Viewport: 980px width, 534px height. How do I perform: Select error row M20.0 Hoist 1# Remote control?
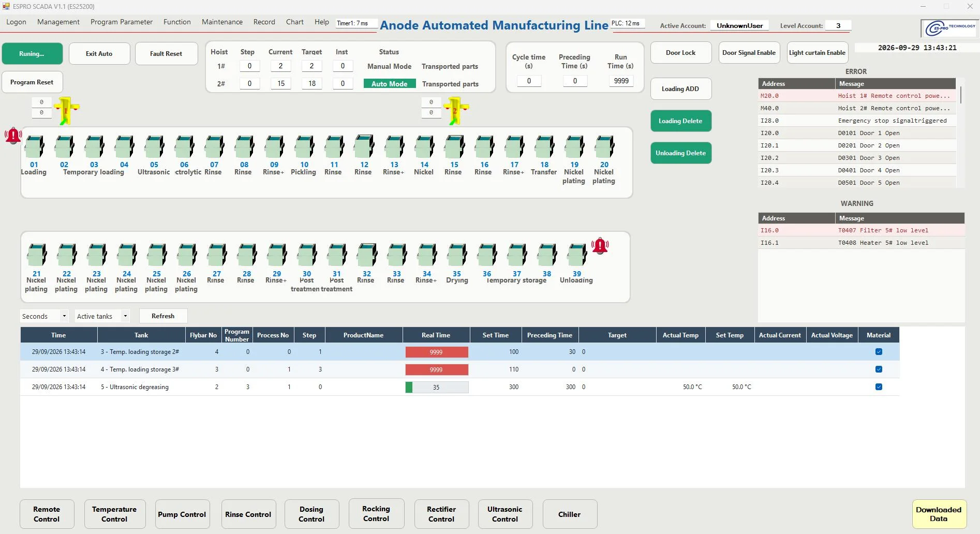tap(857, 96)
